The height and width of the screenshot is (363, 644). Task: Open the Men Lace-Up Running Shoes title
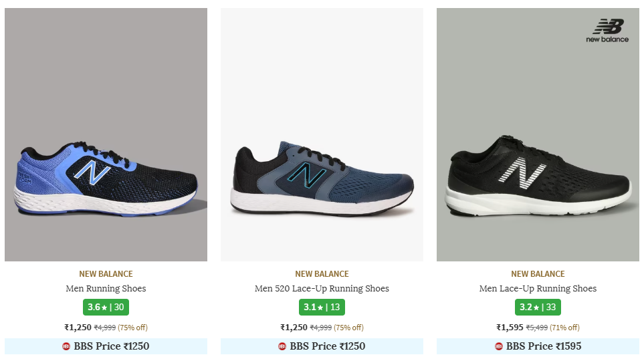point(538,289)
